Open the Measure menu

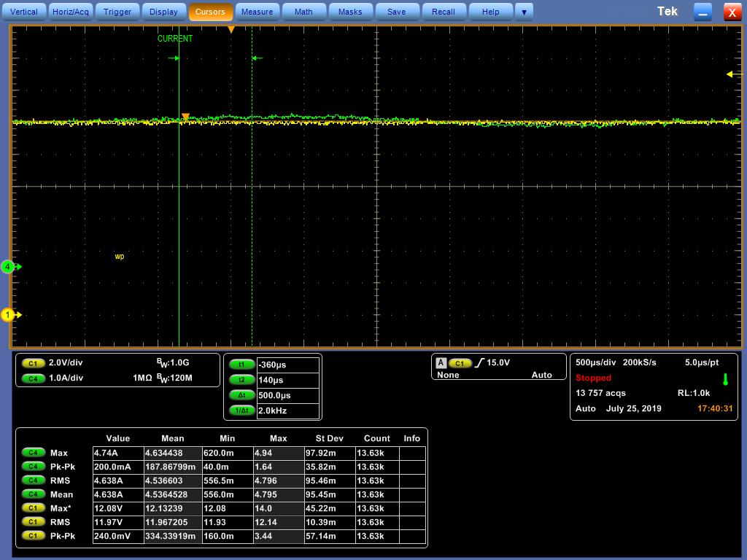(257, 12)
